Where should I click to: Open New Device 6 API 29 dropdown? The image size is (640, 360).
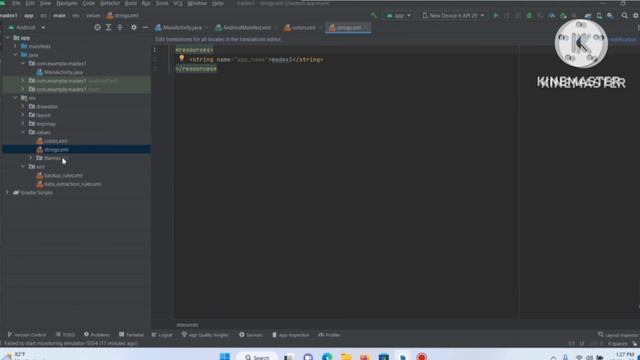click(x=453, y=16)
